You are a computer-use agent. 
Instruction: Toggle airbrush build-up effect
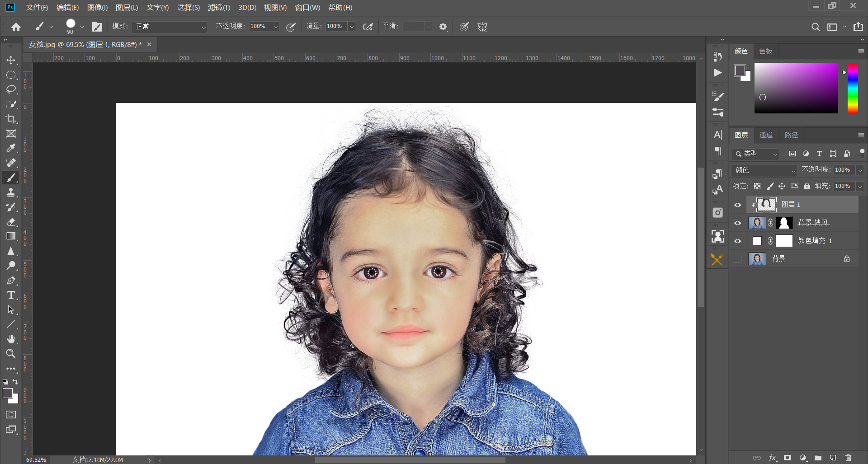[368, 27]
